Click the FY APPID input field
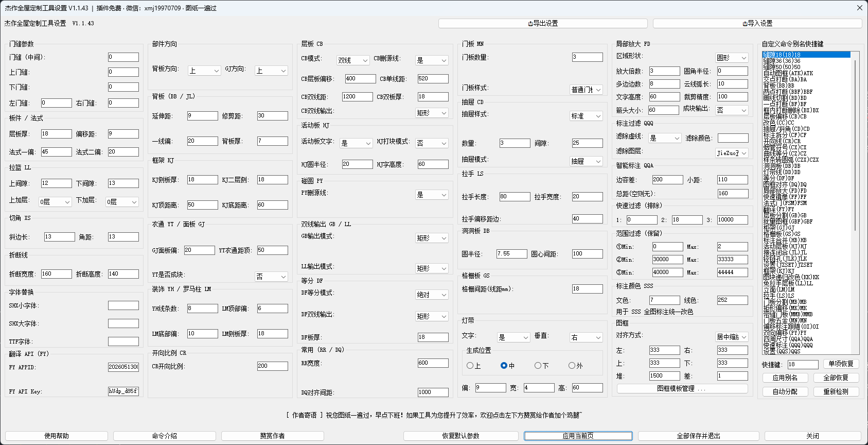 point(123,367)
